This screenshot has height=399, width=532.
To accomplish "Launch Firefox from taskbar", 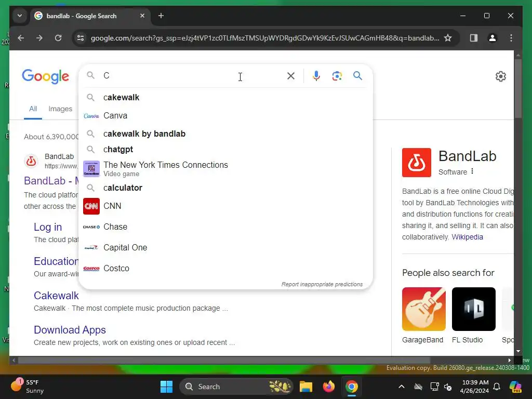I will pyautogui.click(x=328, y=387).
